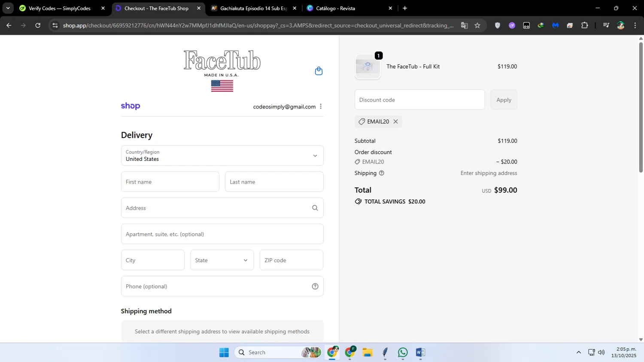View site information icon in address bar
This screenshot has width=644, height=362.
point(55,25)
